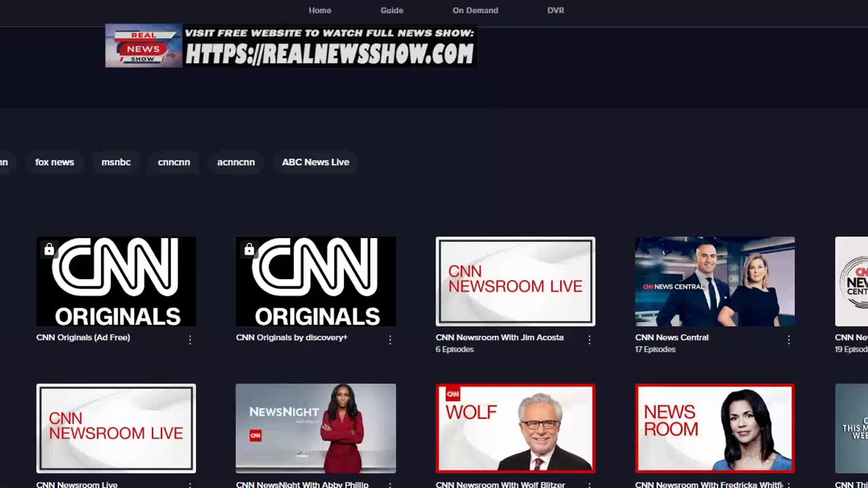Open the CNN News Central thumbnail
The height and width of the screenshot is (488, 868).
[715, 281]
